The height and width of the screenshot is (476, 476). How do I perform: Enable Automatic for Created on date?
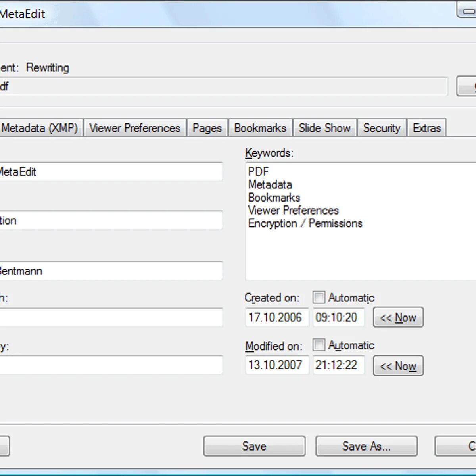pos(319,297)
